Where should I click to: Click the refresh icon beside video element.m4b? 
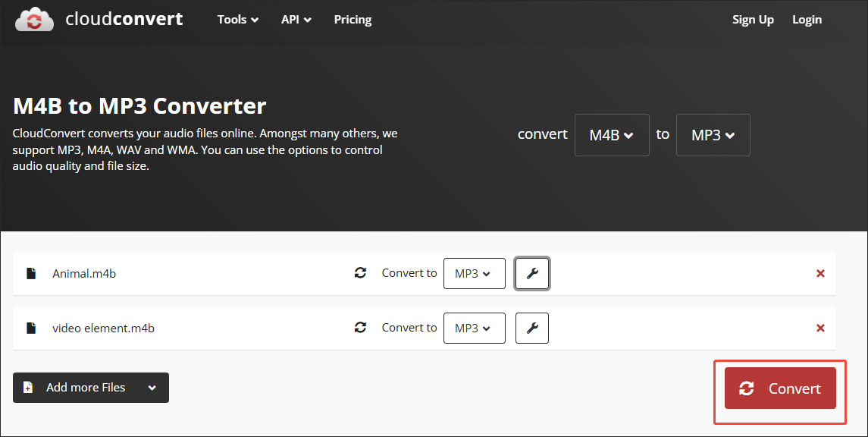(x=360, y=327)
